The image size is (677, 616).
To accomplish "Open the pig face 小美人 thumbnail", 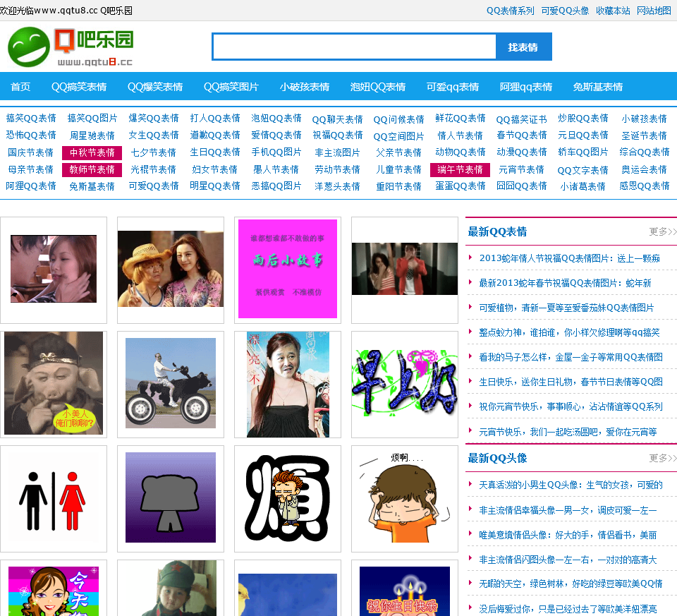I will coord(54,385).
